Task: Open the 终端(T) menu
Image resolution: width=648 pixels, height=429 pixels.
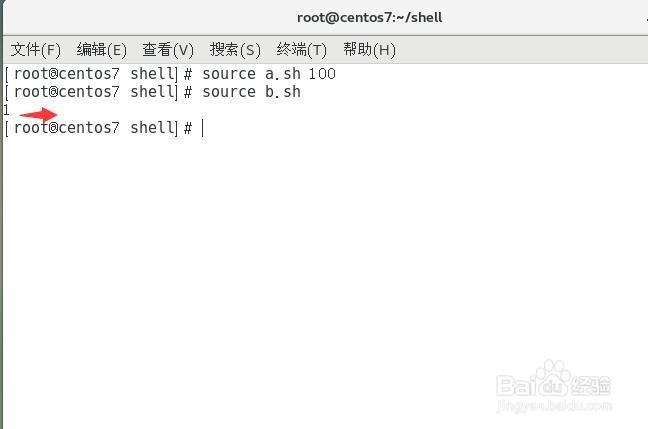Action: [x=302, y=50]
